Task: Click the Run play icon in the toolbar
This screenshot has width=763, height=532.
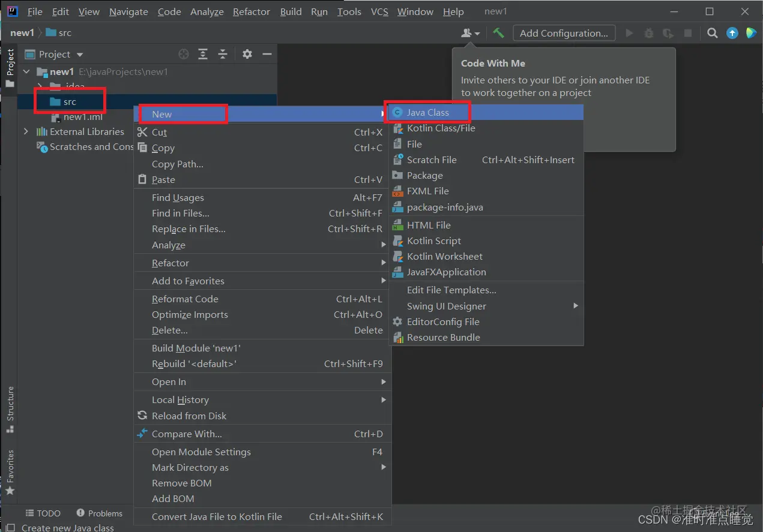Action: (x=629, y=33)
